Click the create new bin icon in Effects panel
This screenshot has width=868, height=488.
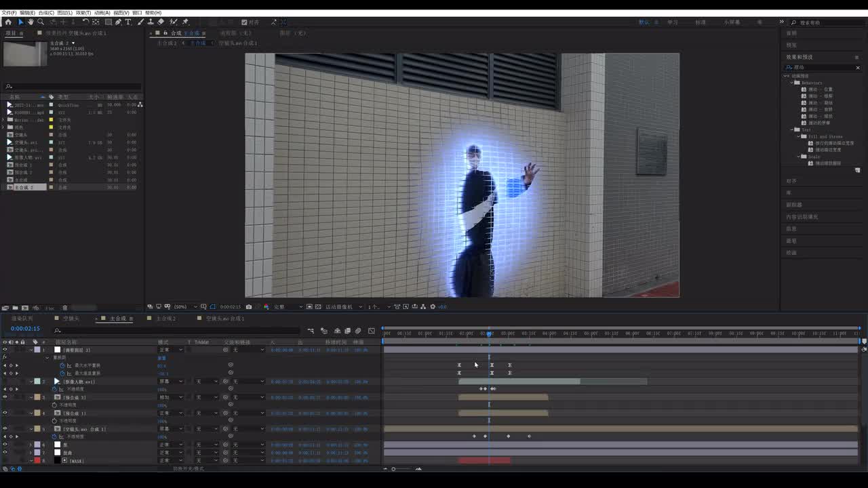[857, 170]
